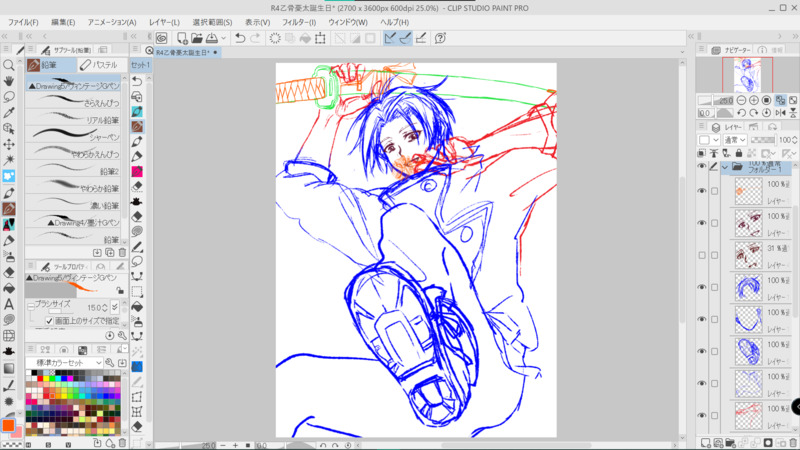Image resolution: width=800 pixels, height=450 pixels.
Task: Show the hidden 31% opacity layer
Action: 702,255
